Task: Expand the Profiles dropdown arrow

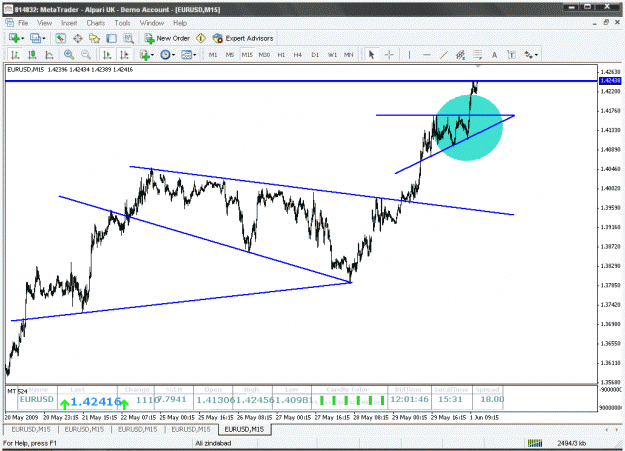Action: (44, 38)
